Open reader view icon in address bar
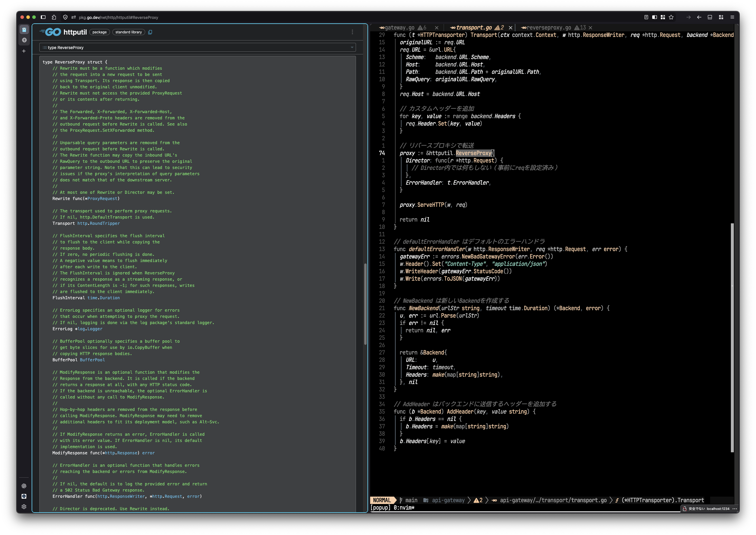Screen dimensions: 756x535 [646, 17]
